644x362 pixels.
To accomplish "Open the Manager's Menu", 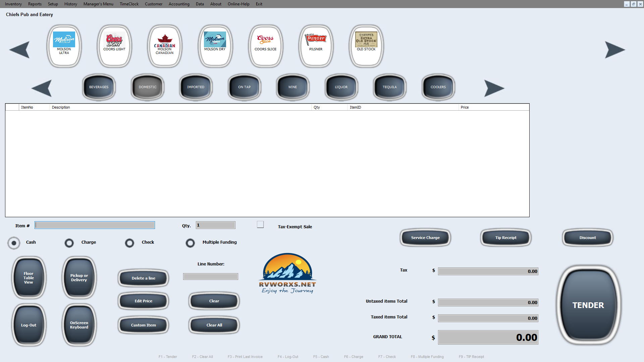I will coord(98,4).
